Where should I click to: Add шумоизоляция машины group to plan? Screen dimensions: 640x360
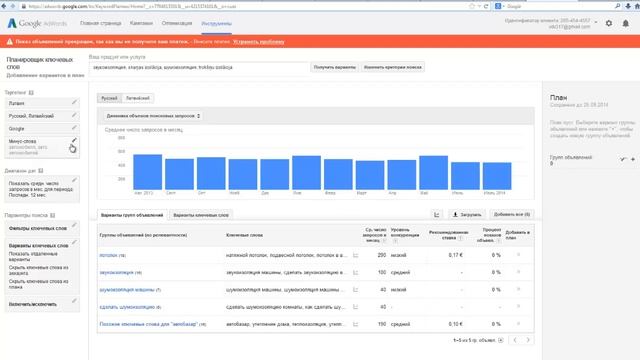point(518,289)
